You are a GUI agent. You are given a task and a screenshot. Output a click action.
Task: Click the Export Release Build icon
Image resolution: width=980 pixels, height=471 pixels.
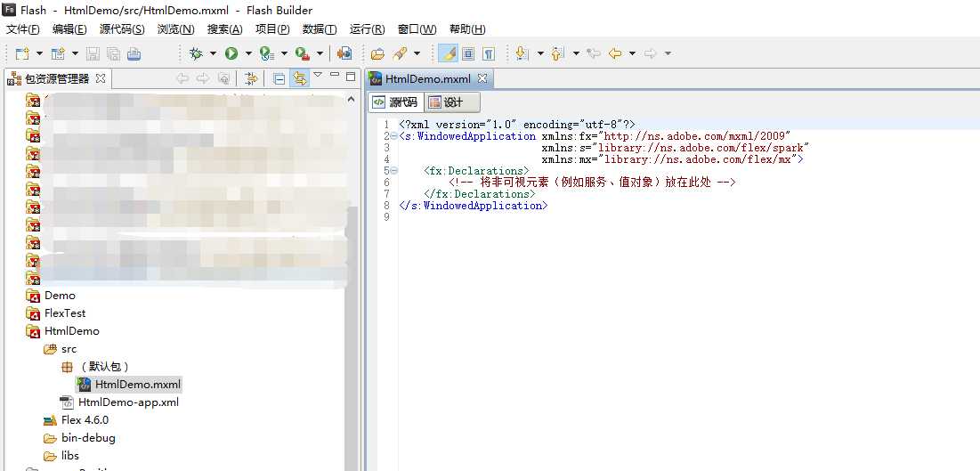(x=344, y=53)
